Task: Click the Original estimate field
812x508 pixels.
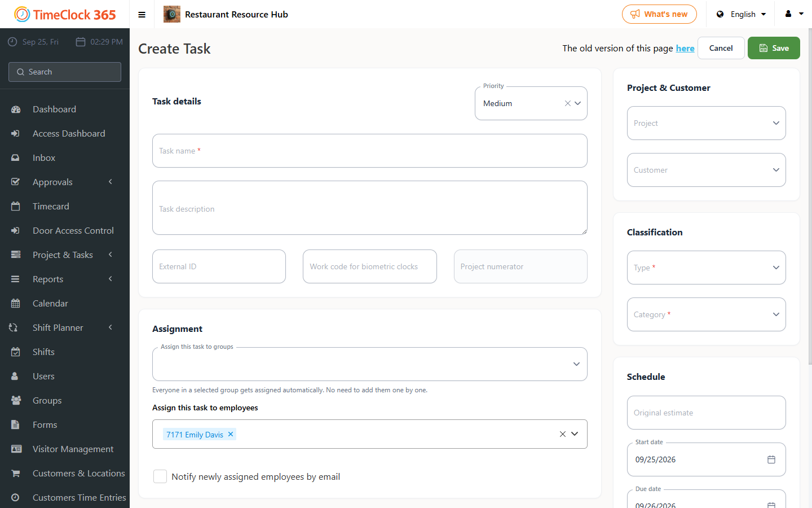Action: click(x=707, y=413)
